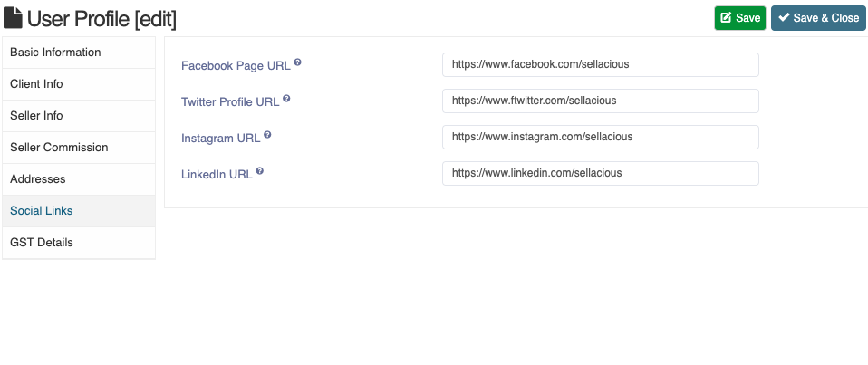Select the Seller Commission tab
Screen dimensions: 868x365
click(79, 148)
